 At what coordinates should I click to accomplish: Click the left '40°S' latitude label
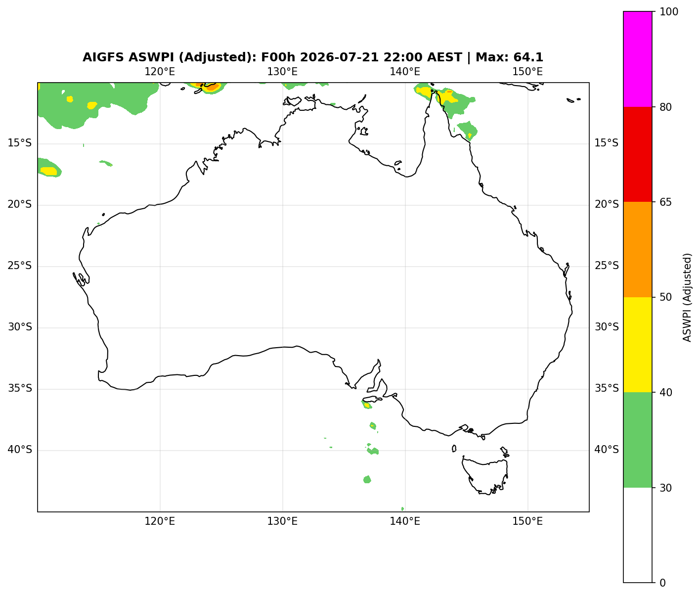(20, 450)
